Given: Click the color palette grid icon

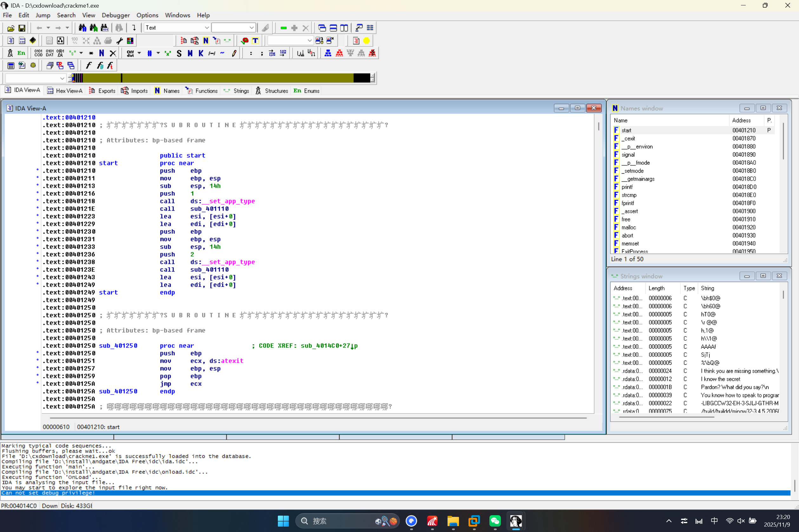Looking at the screenshot, I should 130,41.
